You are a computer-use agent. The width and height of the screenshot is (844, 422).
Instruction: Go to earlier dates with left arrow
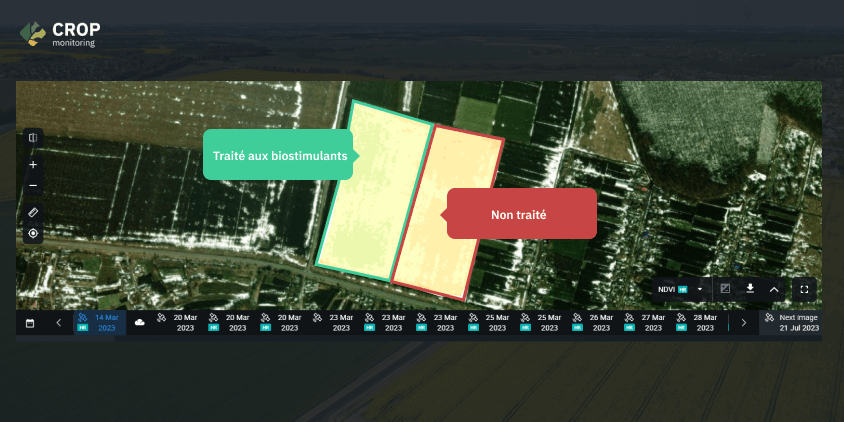coord(59,323)
